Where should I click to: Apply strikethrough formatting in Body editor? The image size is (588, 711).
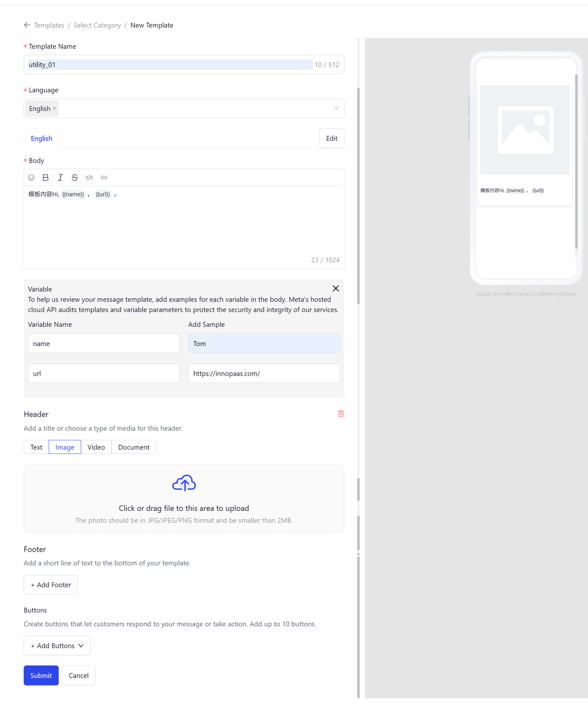tap(74, 178)
